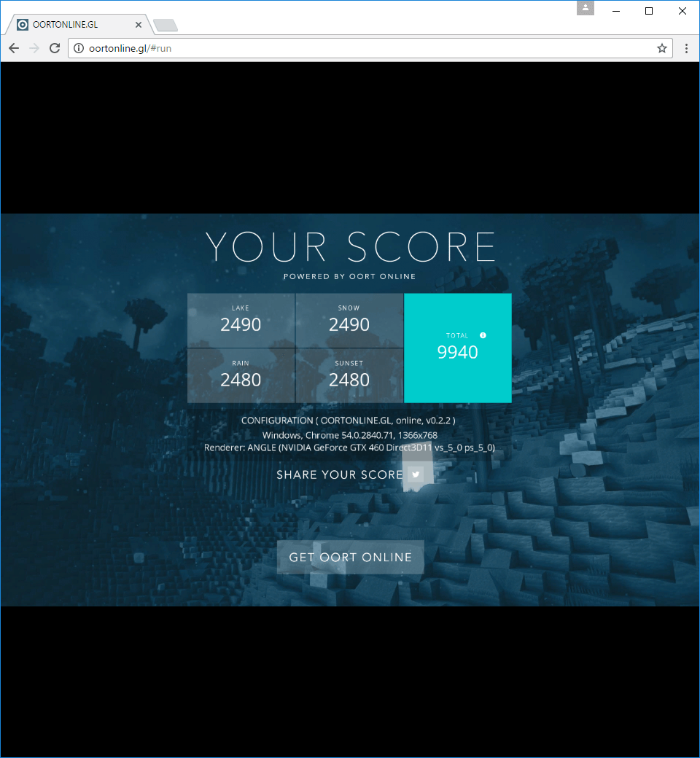The width and height of the screenshot is (700, 758).
Task: Open a new tab
Action: (x=166, y=25)
